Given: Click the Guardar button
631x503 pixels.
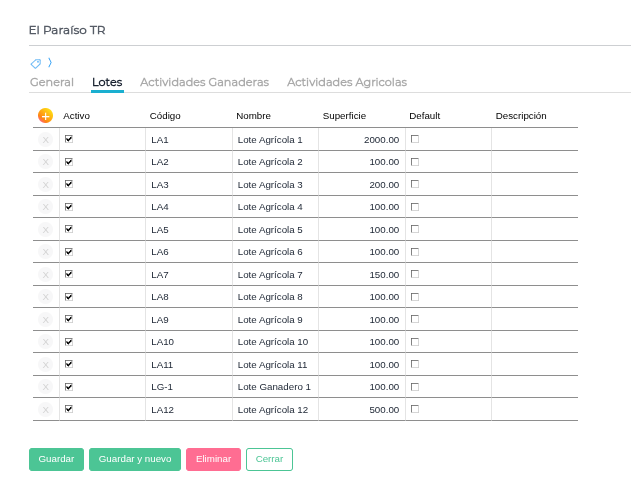Looking at the screenshot, I should click(x=56, y=459).
